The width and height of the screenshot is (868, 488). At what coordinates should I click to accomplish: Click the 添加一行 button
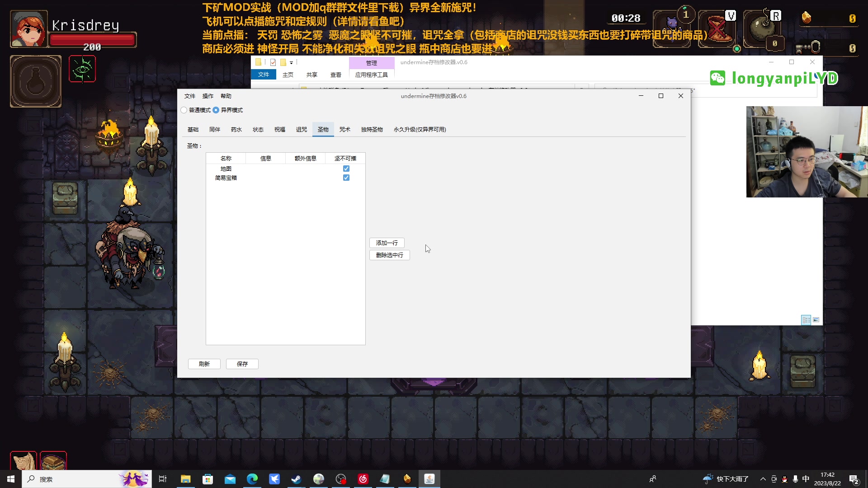(x=387, y=243)
